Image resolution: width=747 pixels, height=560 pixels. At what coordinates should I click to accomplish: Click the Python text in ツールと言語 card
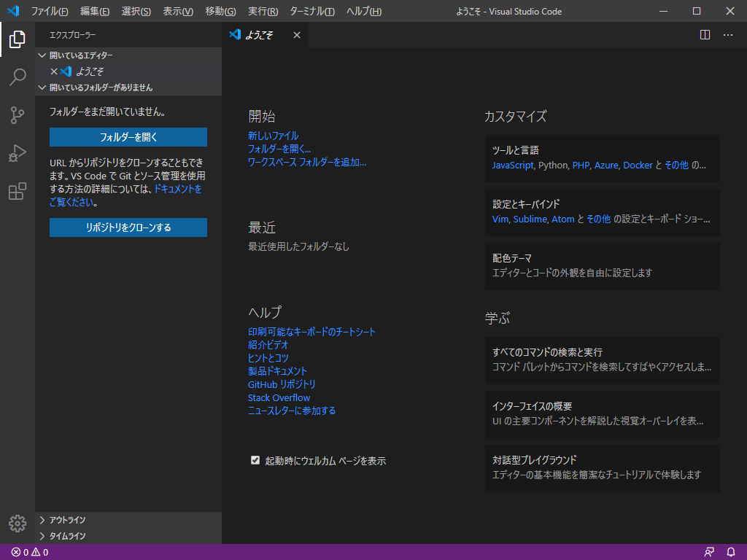pyautogui.click(x=553, y=166)
